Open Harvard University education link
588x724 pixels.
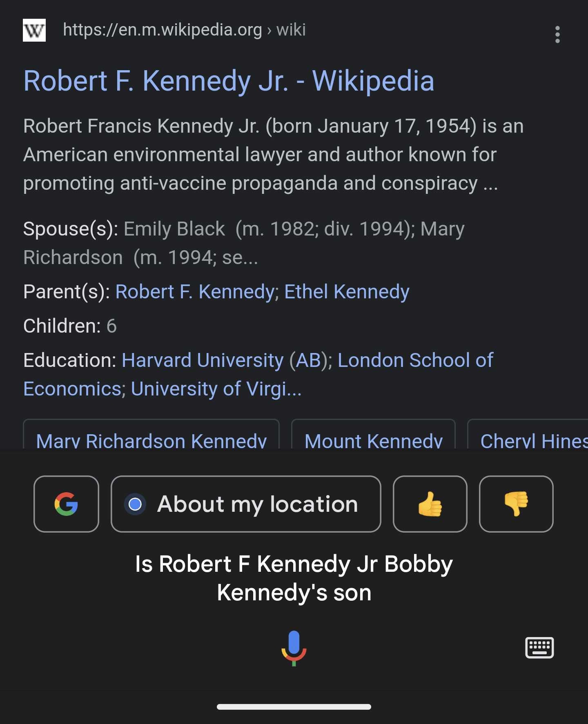point(203,360)
